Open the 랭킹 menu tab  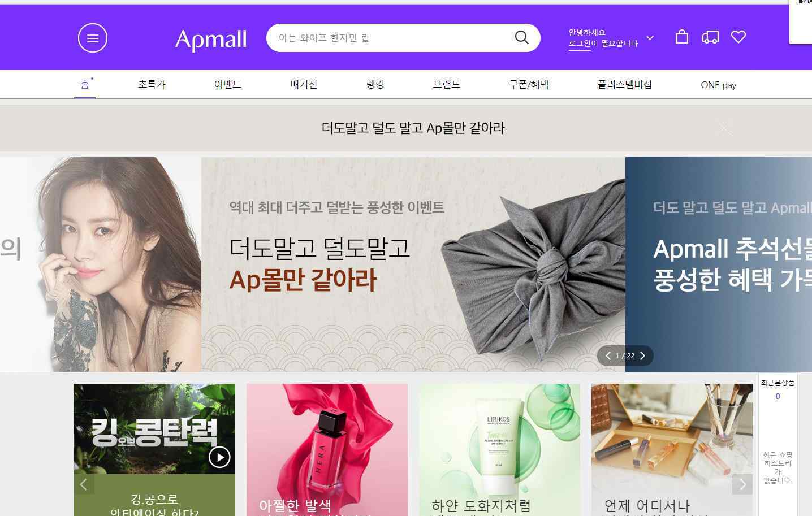coord(375,85)
